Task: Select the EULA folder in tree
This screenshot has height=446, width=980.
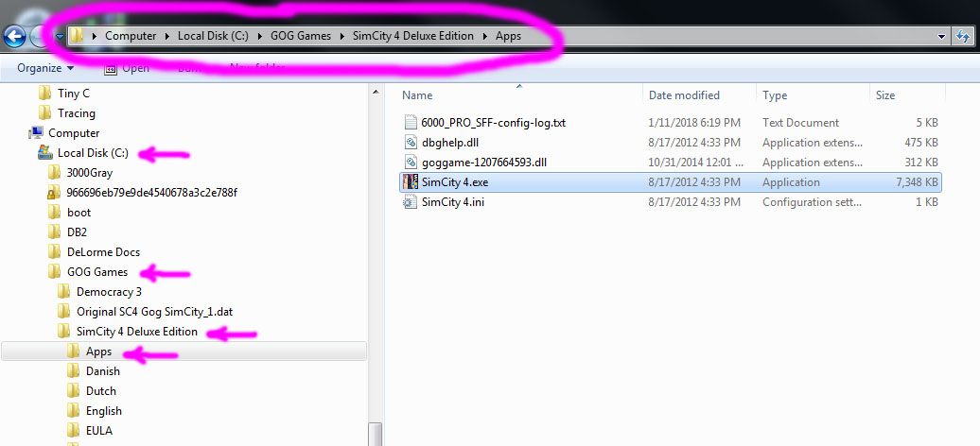Action: [x=98, y=431]
